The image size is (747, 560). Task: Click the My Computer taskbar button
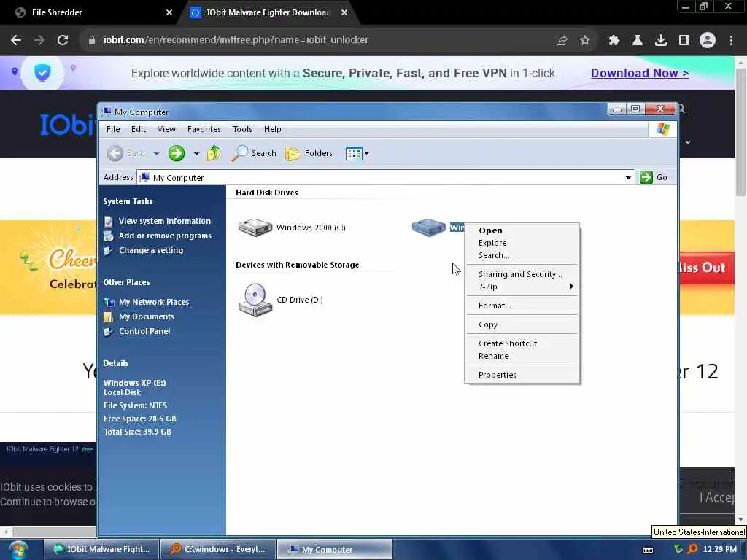coord(335,549)
